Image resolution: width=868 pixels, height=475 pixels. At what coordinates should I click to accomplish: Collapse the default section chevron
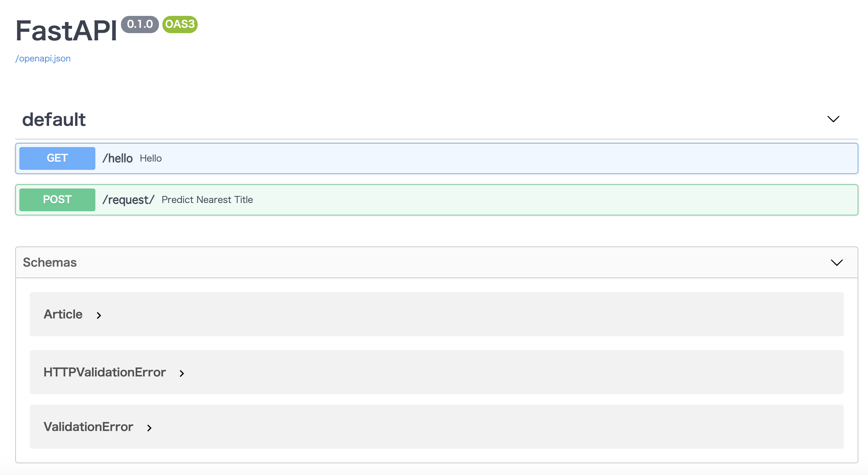833,119
